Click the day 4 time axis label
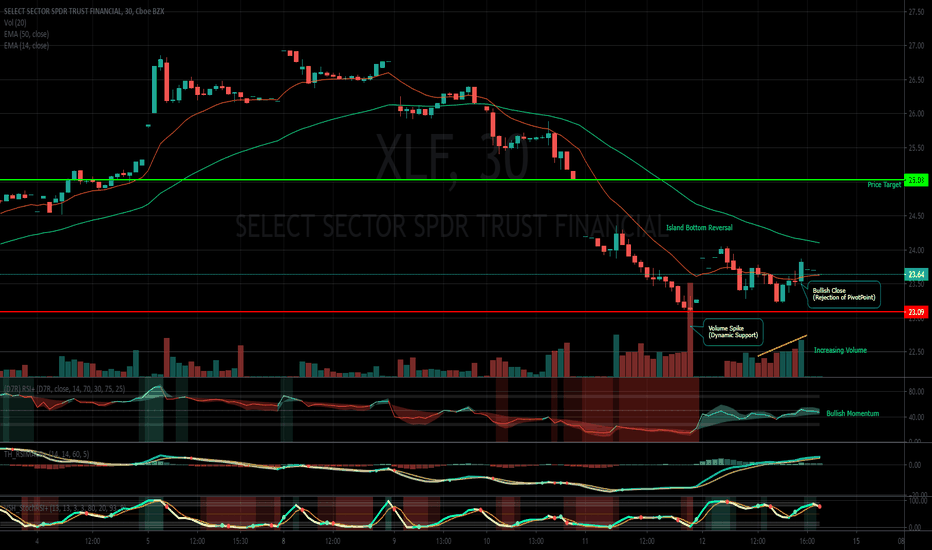The width and height of the screenshot is (932, 550). click(37, 541)
